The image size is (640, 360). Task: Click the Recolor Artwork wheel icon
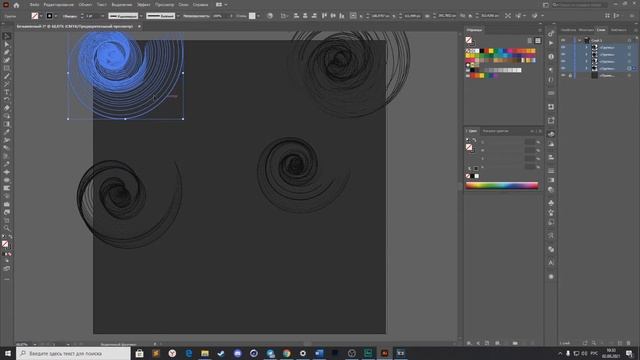pyautogui.click(x=270, y=16)
